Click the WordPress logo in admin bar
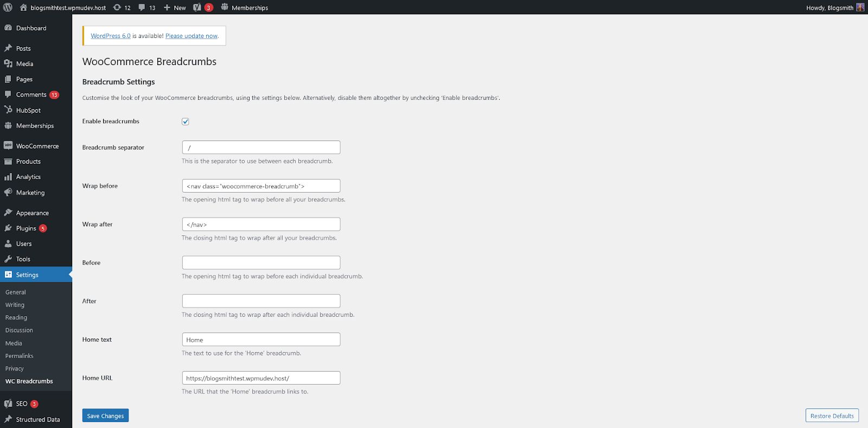The image size is (868, 428). point(8,8)
